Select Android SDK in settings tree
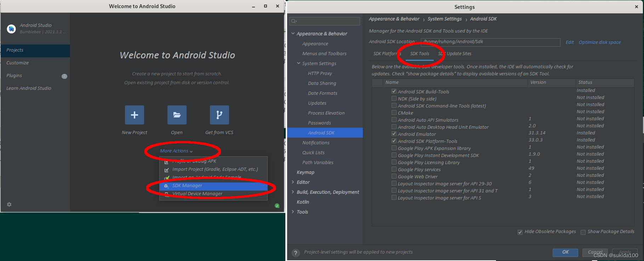The image size is (644, 261). pos(325,133)
